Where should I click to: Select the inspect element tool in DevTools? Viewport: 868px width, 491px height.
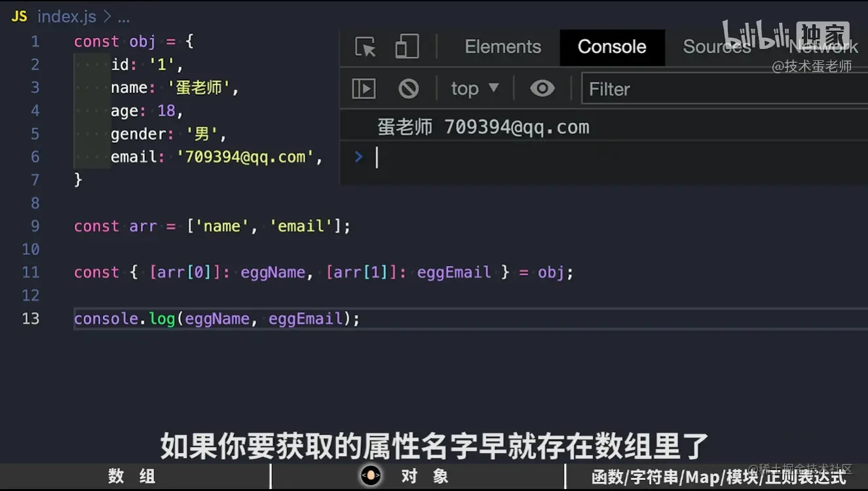[x=364, y=46]
